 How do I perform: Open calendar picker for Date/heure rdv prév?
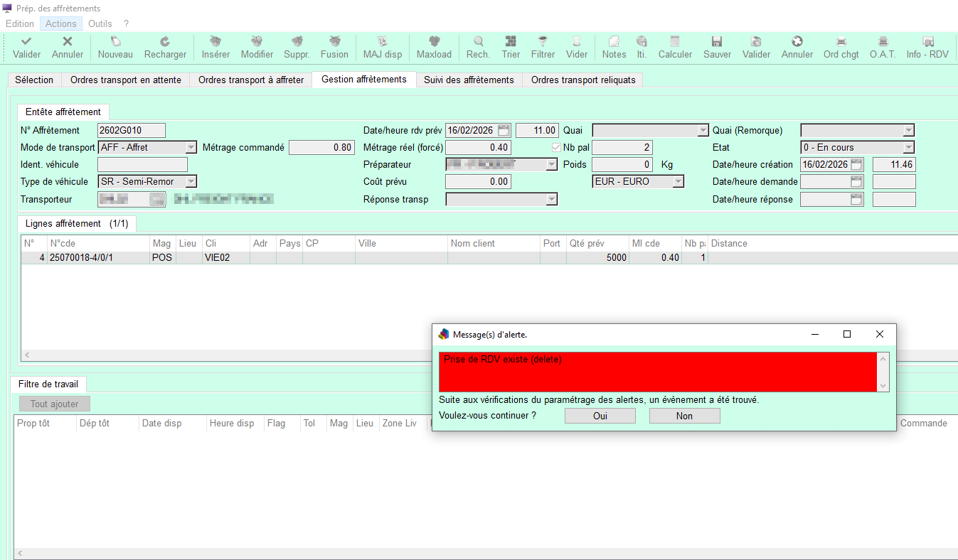504,131
